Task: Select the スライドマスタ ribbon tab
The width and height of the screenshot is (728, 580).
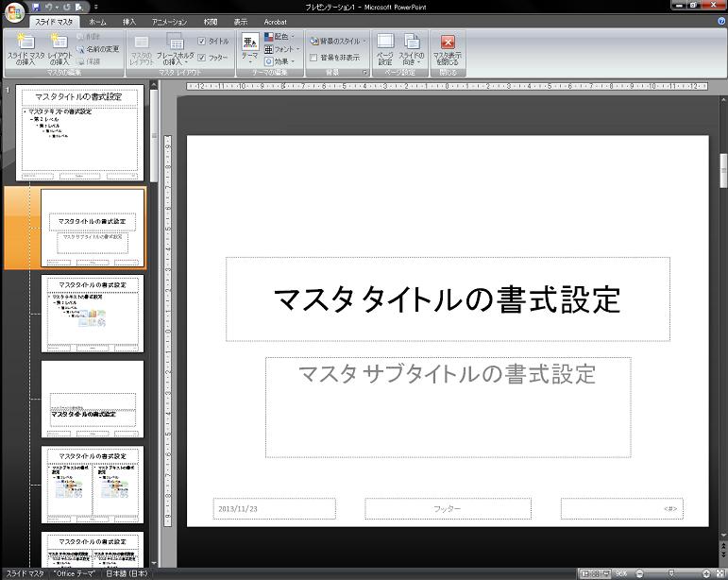Action: [54, 22]
